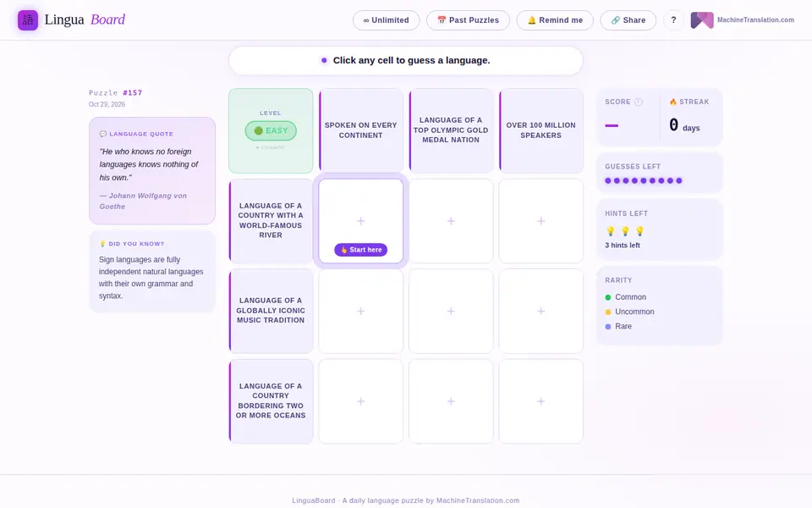
Task: Use the first hint lightbulb
Action: [x=611, y=230]
